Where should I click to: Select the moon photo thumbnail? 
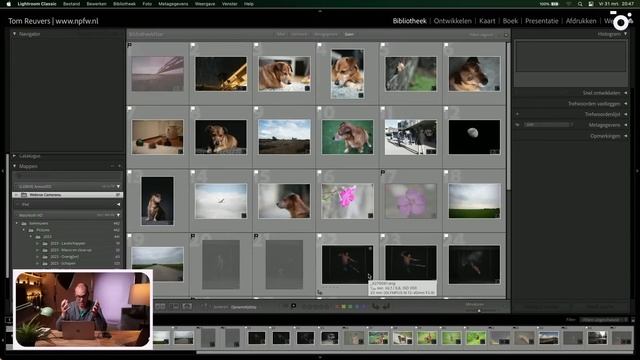[474, 137]
